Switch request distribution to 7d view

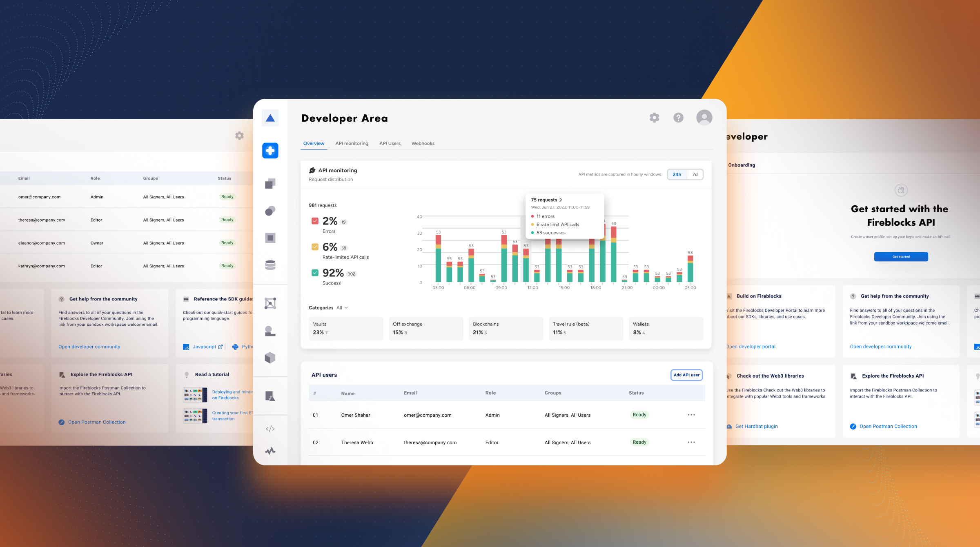point(695,174)
